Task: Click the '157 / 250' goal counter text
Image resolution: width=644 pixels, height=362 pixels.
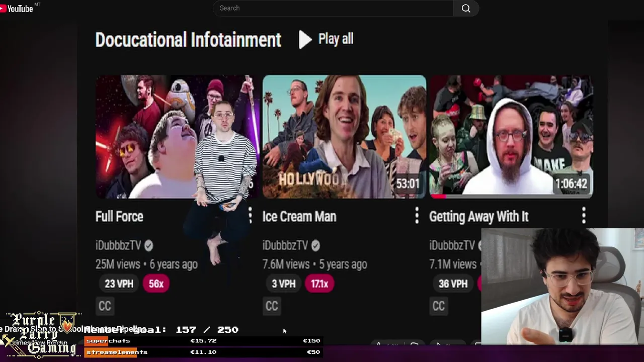Action: [207, 330]
